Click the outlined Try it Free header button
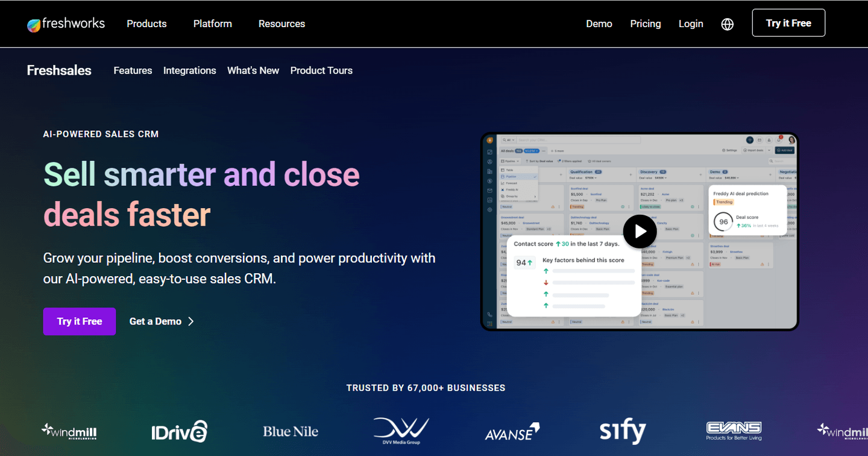 [x=788, y=23]
